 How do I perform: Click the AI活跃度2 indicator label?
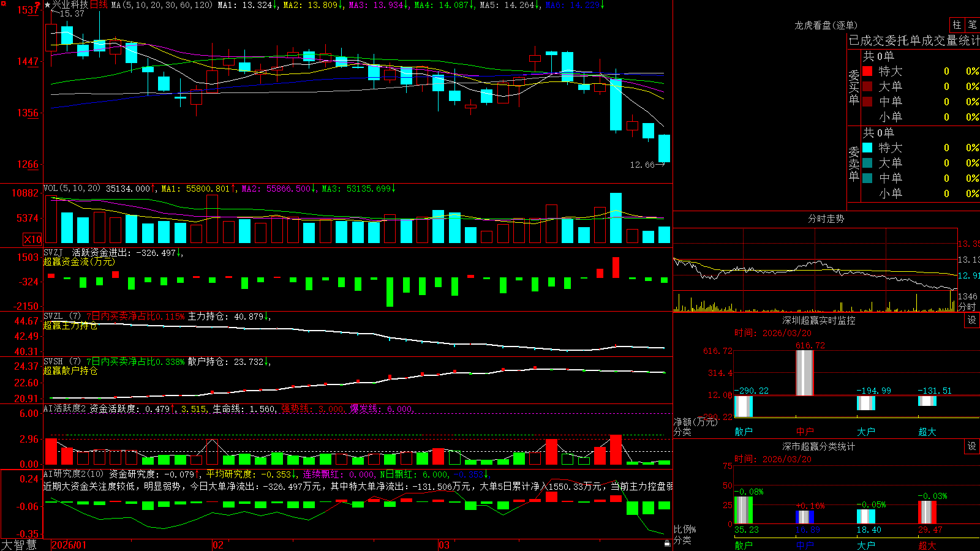(65, 408)
